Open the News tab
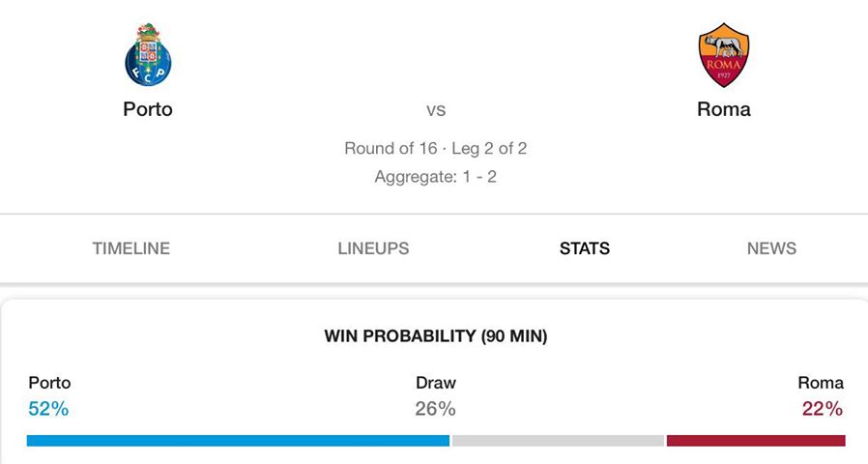The image size is (868, 464). coord(771,248)
